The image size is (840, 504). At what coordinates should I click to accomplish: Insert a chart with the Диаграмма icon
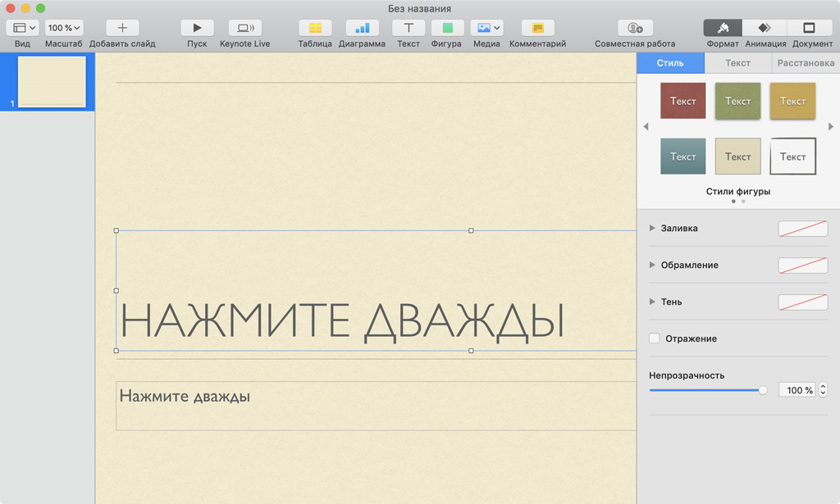coord(362,28)
